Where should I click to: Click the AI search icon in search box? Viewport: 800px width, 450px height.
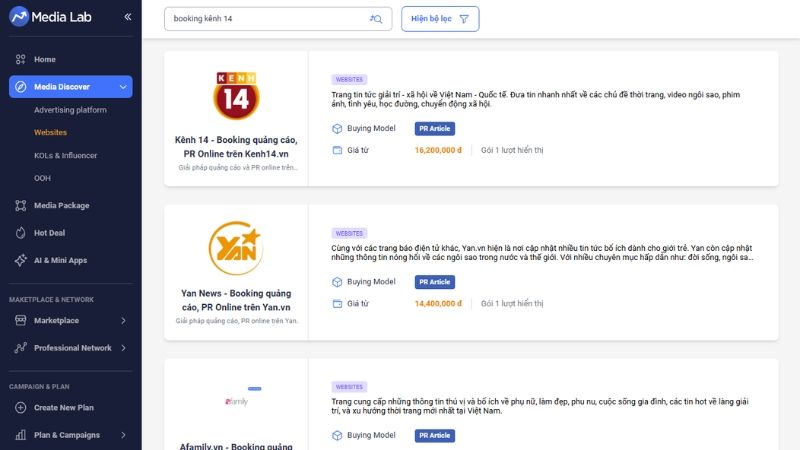376,19
